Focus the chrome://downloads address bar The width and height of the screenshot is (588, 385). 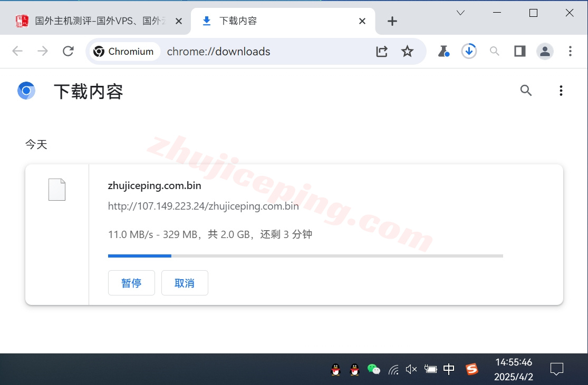(x=218, y=51)
